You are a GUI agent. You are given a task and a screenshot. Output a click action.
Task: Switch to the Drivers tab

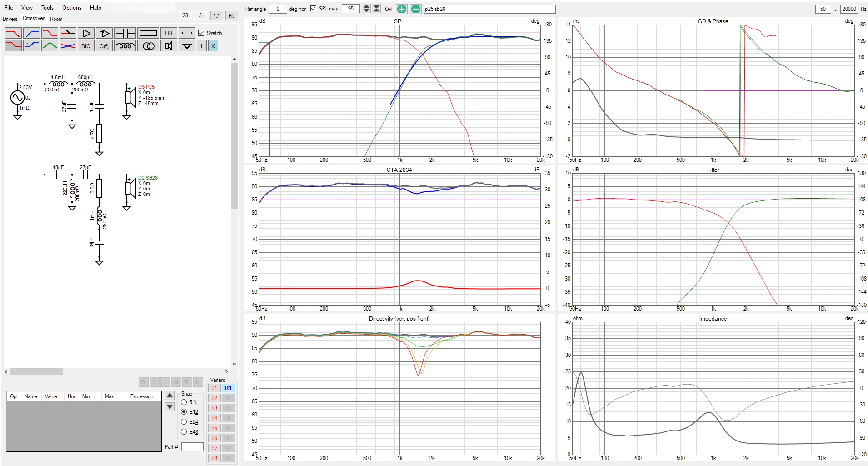pos(10,19)
